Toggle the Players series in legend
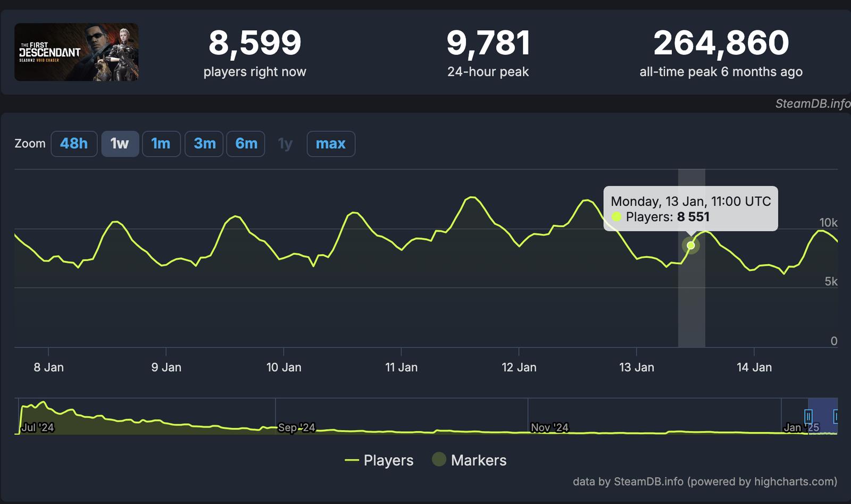Image resolution: width=851 pixels, height=504 pixels. click(x=379, y=460)
